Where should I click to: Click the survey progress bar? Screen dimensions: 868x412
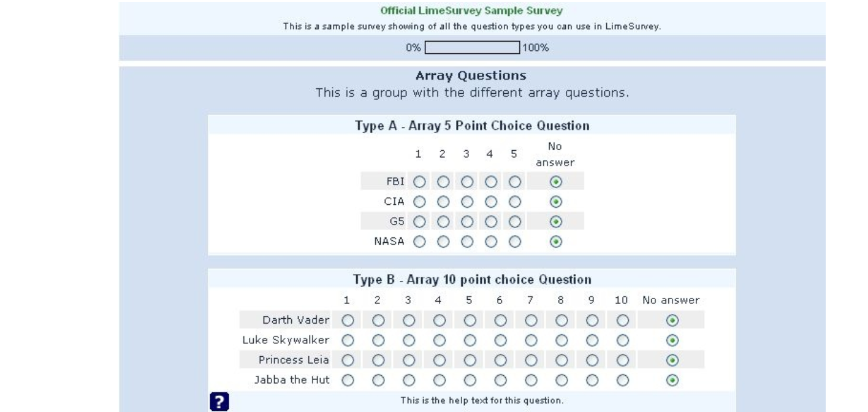tap(471, 48)
